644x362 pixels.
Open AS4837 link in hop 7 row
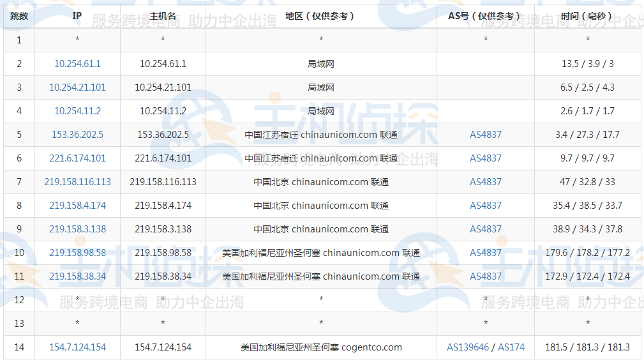click(x=486, y=182)
